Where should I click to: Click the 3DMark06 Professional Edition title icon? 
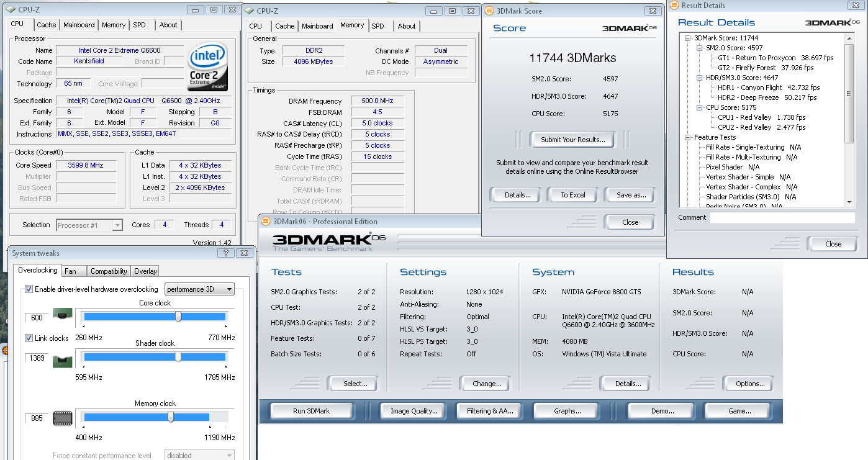coord(265,221)
